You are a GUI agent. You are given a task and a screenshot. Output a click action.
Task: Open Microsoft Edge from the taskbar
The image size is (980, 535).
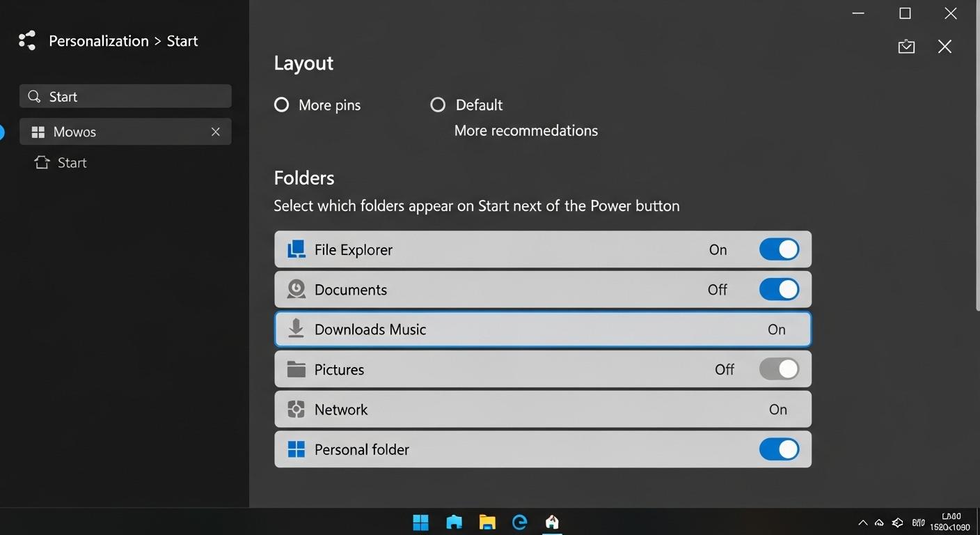point(519,522)
